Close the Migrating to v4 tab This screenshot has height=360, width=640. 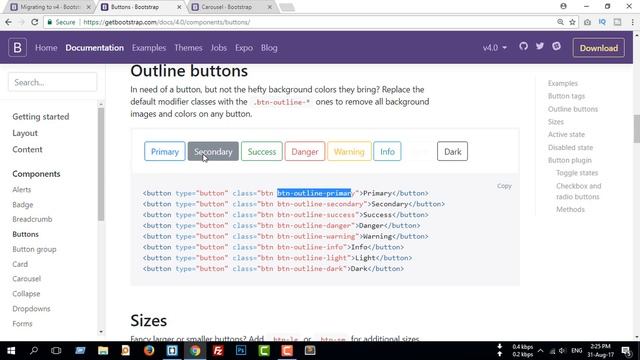[88, 7]
